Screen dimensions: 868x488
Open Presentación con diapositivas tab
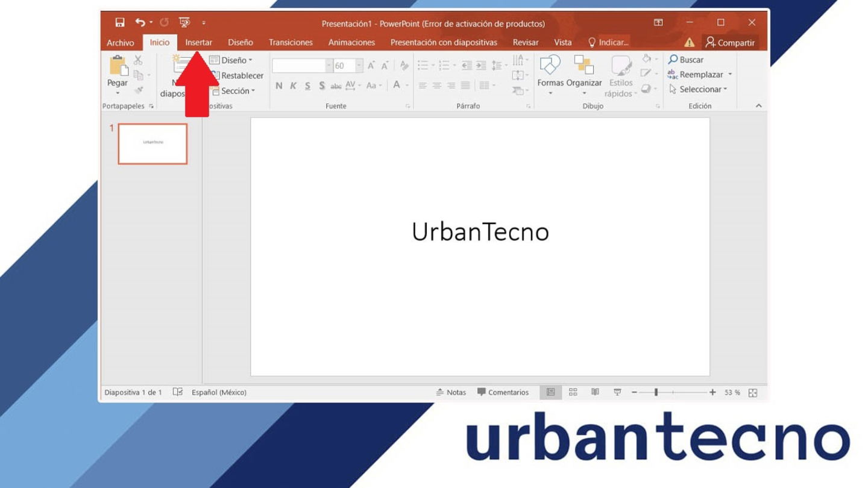444,43
